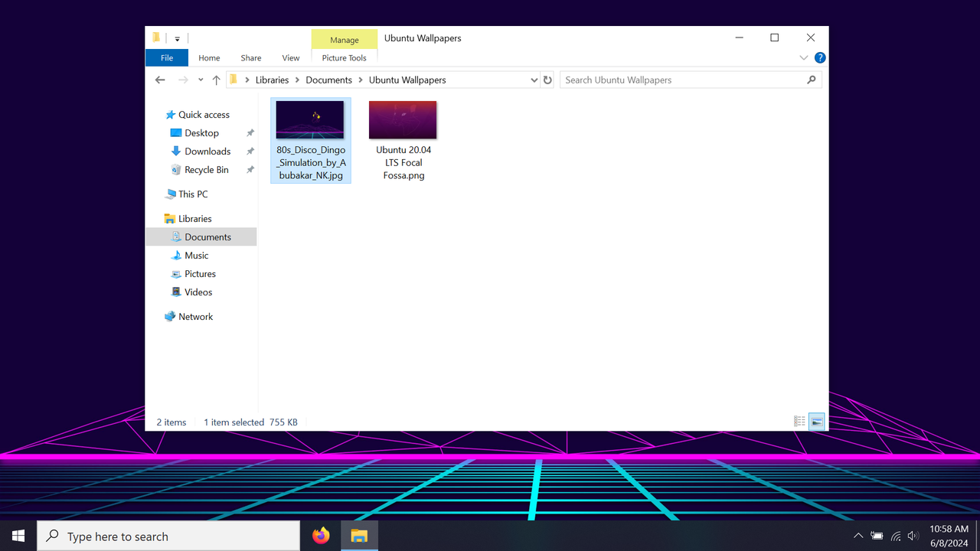Select This PC in the navigation pane
This screenshot has height=551, width=980.
point(191,194)
